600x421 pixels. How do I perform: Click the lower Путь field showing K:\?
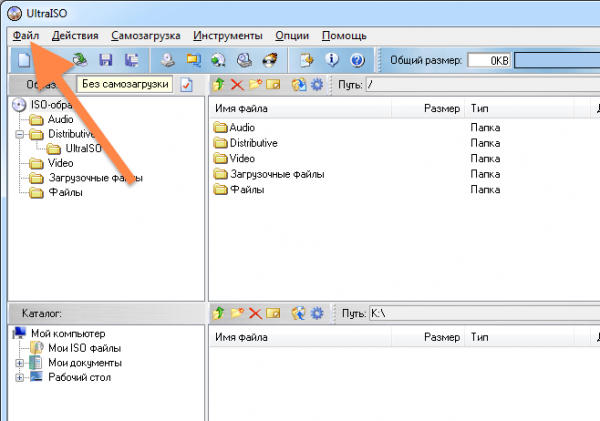pos(484,313)
